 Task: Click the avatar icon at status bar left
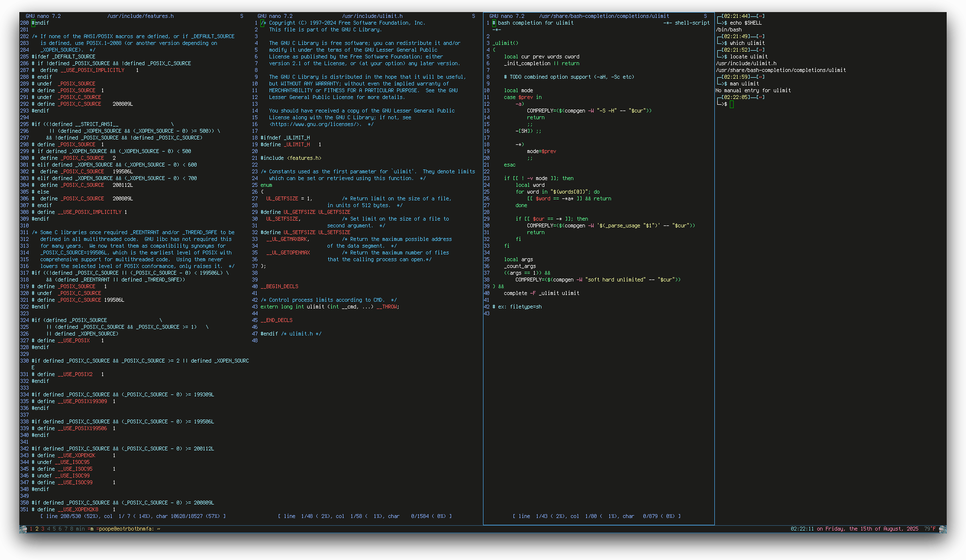23,529
